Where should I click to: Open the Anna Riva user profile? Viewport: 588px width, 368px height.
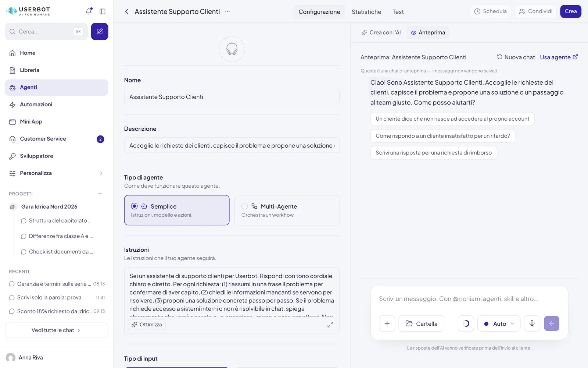25,358
